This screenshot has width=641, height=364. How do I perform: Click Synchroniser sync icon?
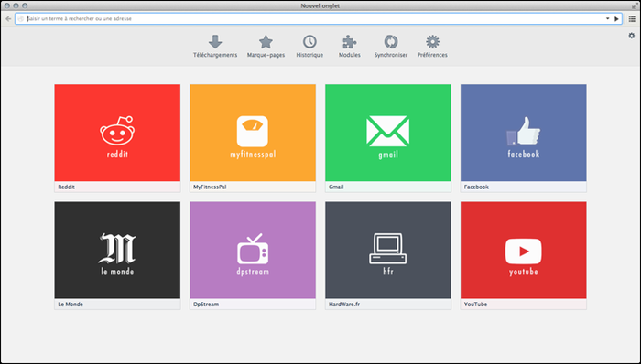[x=391, y=42]
